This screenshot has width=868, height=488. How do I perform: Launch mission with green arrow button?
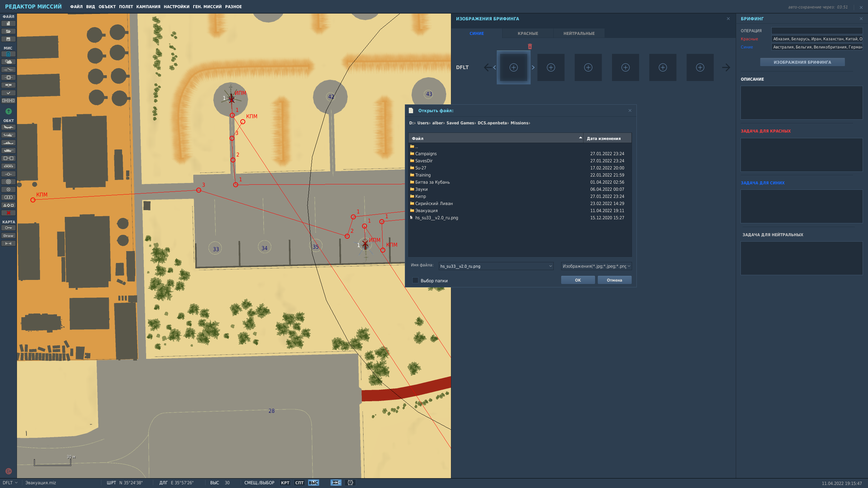pos(8,111)
